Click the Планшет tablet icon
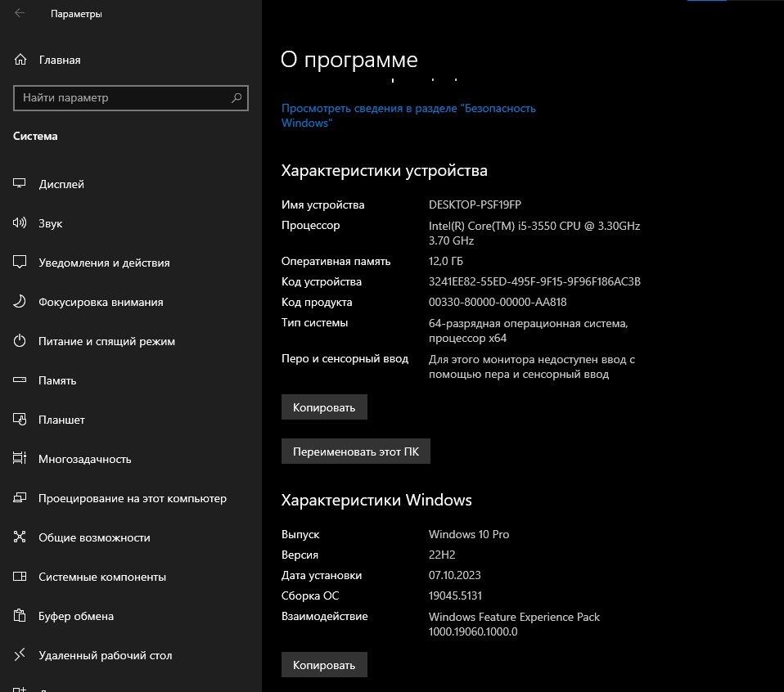 point(20,419)
